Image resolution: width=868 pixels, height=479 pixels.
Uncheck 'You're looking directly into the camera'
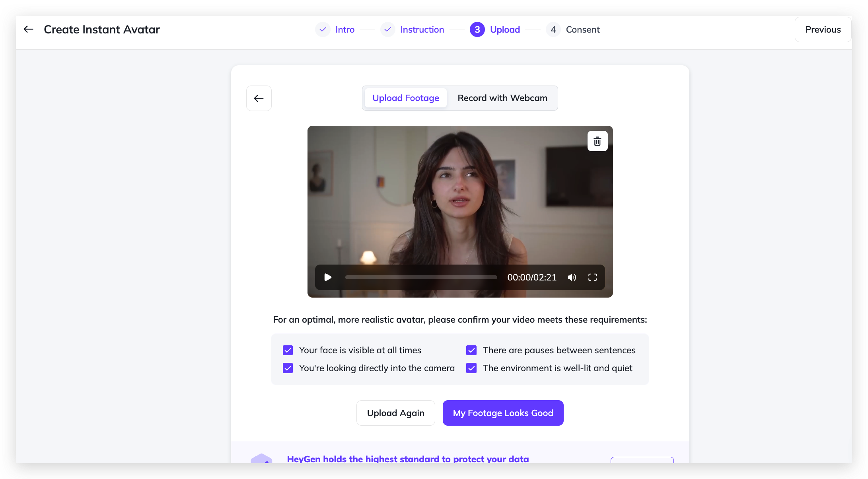point(288,368)
